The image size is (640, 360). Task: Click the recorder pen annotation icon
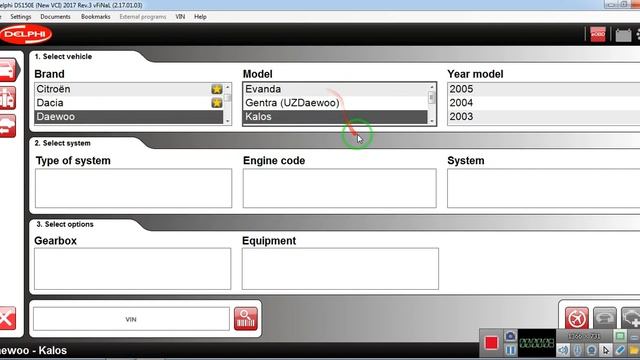pos(620,350)
